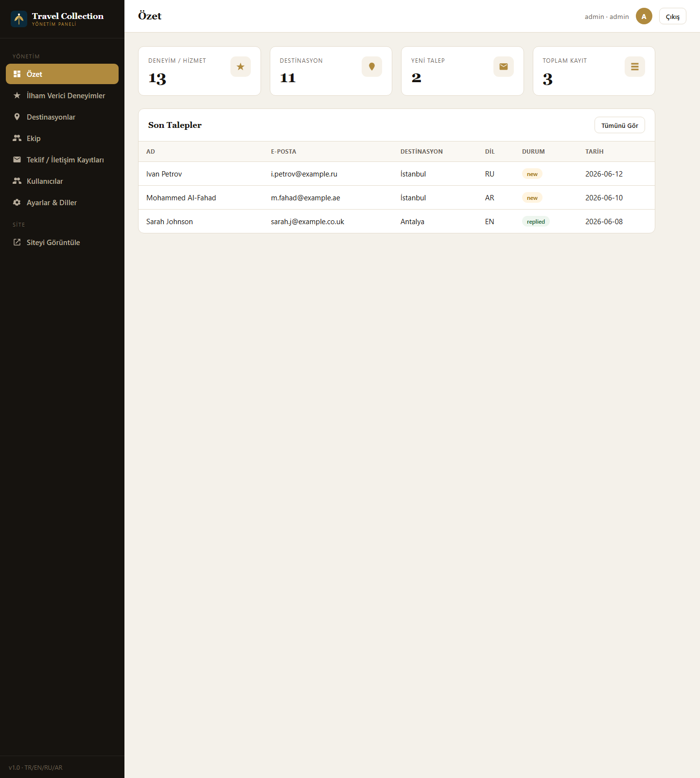Click the new status badge for Ivan Petrov
The image size is (700, 778).
[532, 174]
